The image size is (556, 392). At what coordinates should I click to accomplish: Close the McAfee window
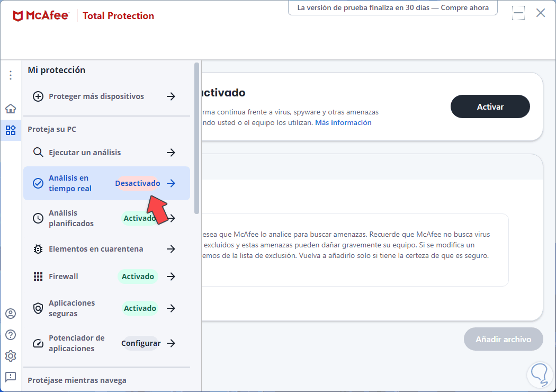tap(541, 13)
